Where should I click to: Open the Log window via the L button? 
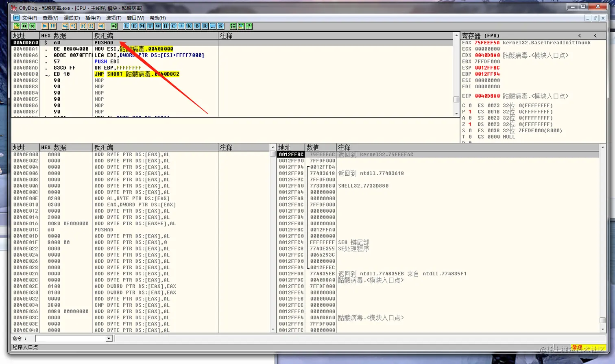(x=126, y=26)
